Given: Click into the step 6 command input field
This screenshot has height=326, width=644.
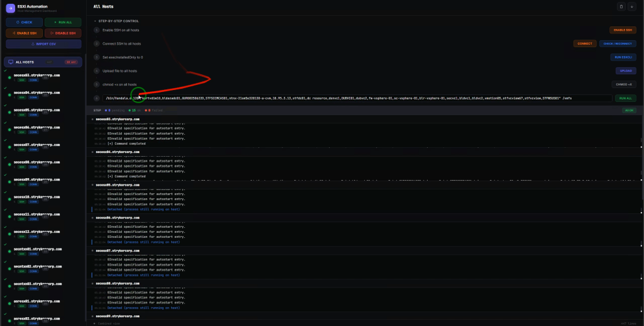Looking at the screenshot, I should point(358,98).
